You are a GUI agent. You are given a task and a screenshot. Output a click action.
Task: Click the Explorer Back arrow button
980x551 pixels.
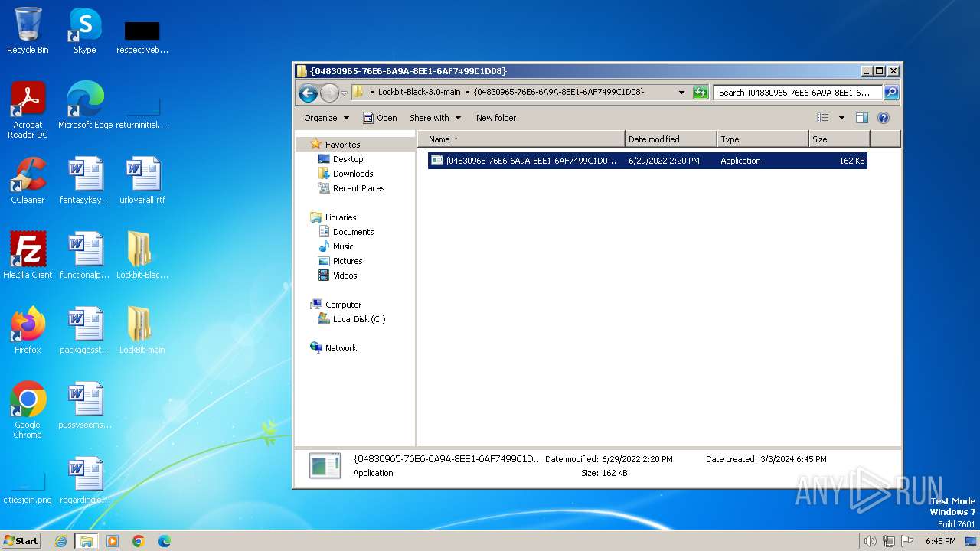coord(308,93)
